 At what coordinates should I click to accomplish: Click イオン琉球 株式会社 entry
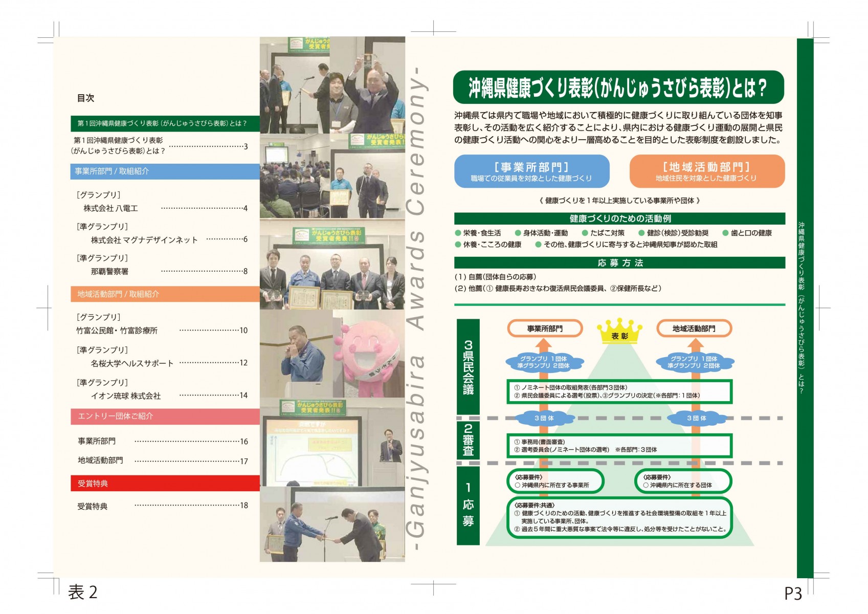(169, 396)
